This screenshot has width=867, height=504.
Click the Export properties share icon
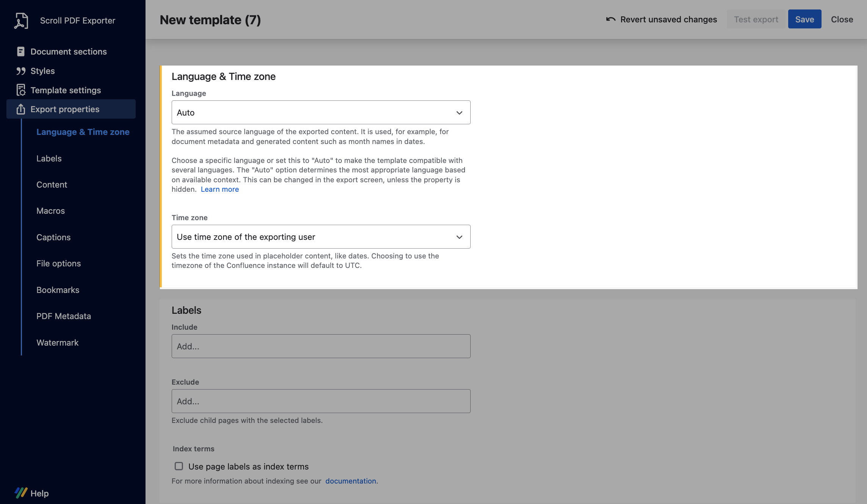coord(21,109)
